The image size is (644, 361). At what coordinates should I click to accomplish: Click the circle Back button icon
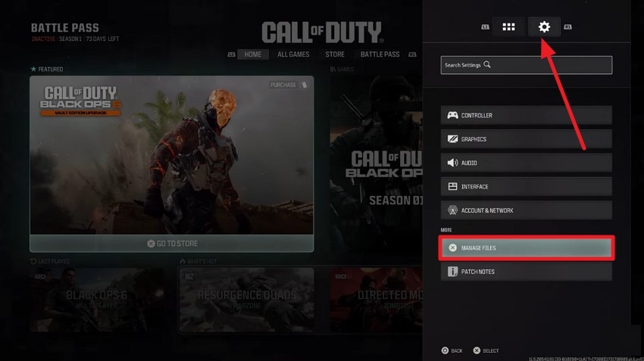[445, 350]
